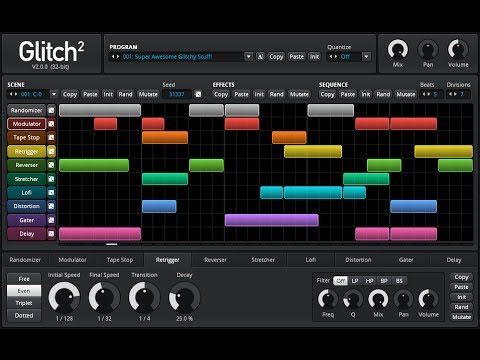Screen dimensions: 480x360
Task: Click the dice icon next to Retrigger
Action: [x=51, y=151]
